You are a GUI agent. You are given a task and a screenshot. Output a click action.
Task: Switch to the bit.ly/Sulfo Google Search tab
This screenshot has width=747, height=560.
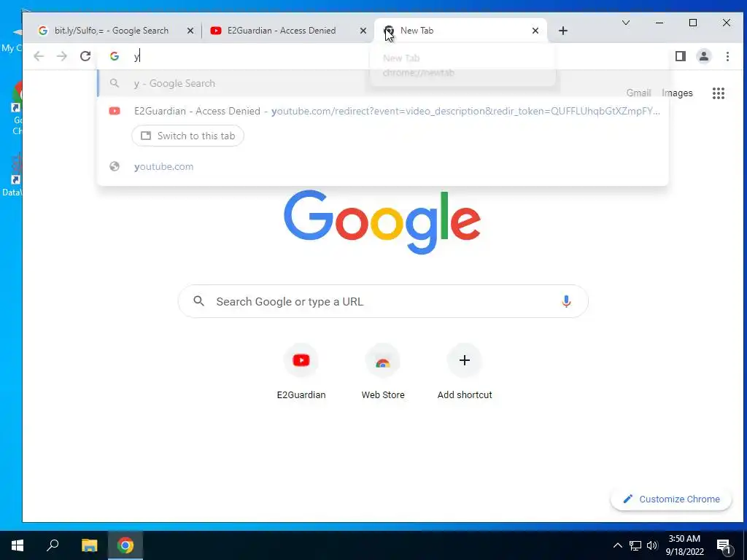pyautogui.click(x=112, y=31)
